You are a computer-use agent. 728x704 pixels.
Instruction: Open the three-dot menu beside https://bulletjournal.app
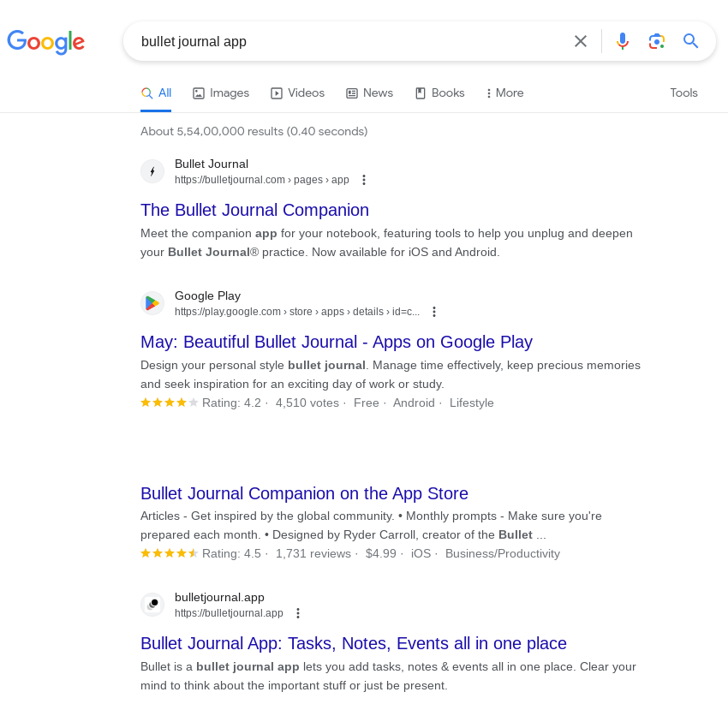(x=298, y=613)
